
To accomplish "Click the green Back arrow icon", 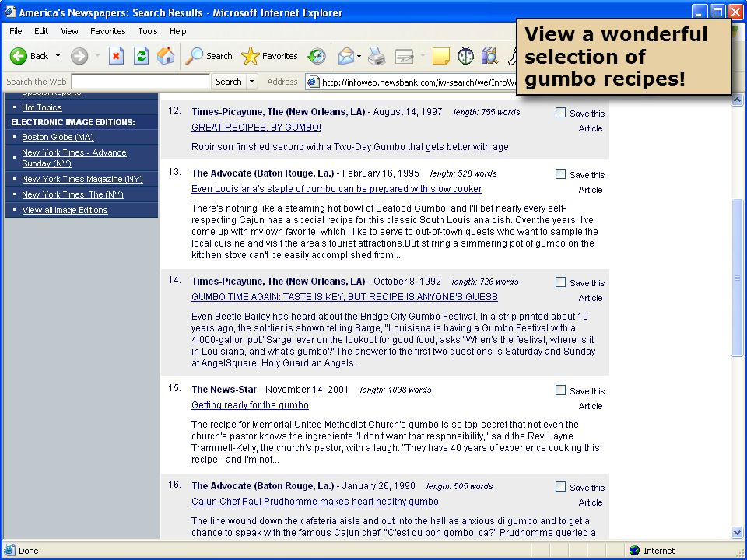I will [x=19, y=56].
